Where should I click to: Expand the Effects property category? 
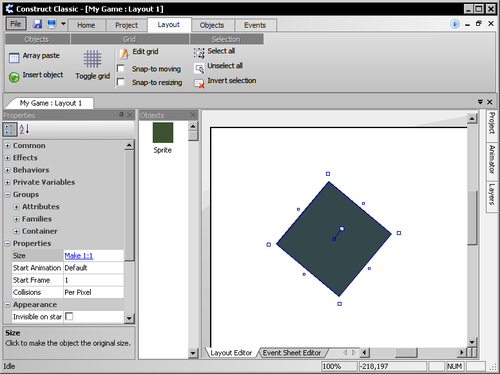(x=7, y=158)
